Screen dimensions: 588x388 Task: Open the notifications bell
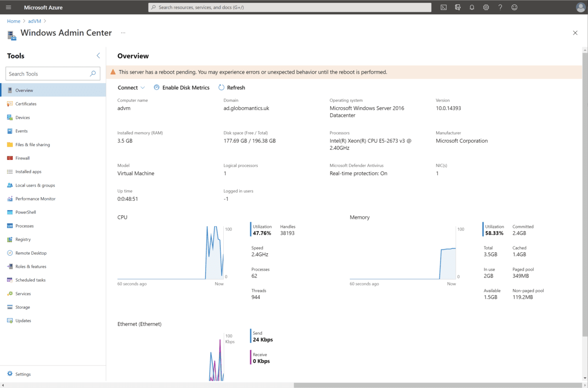click(x=472, y=7)
